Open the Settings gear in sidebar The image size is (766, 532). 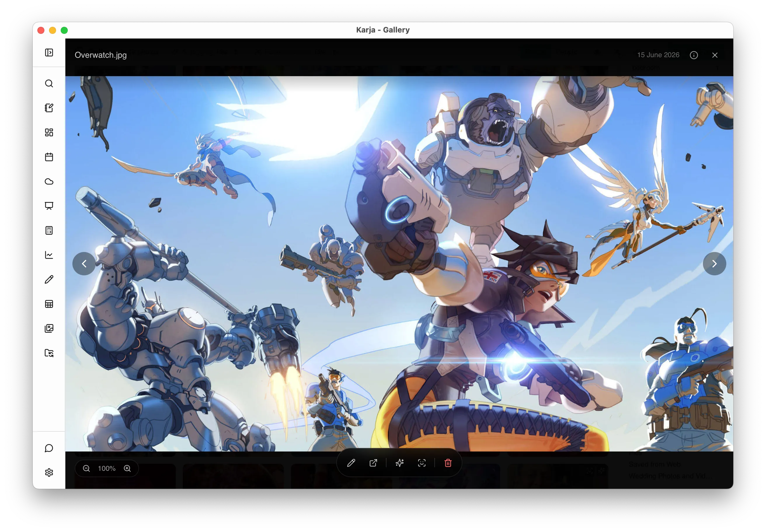tap(49, 473)
